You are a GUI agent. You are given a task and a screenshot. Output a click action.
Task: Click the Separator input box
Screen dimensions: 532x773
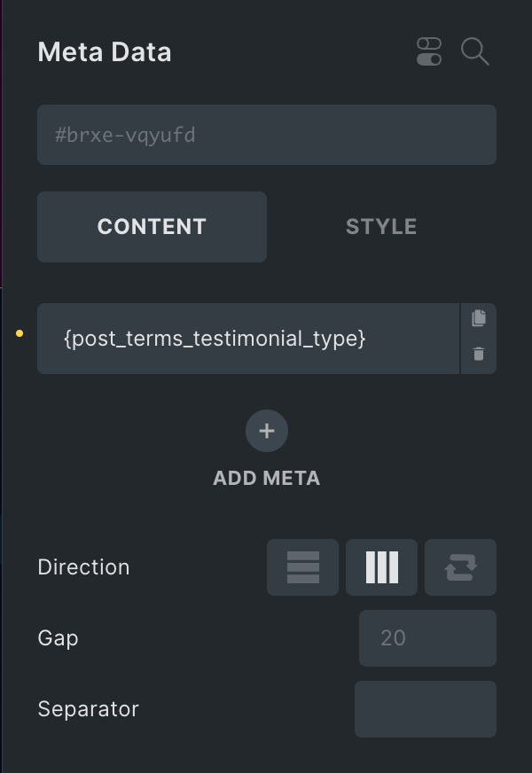pyautogui.click(x=426, y=709)
